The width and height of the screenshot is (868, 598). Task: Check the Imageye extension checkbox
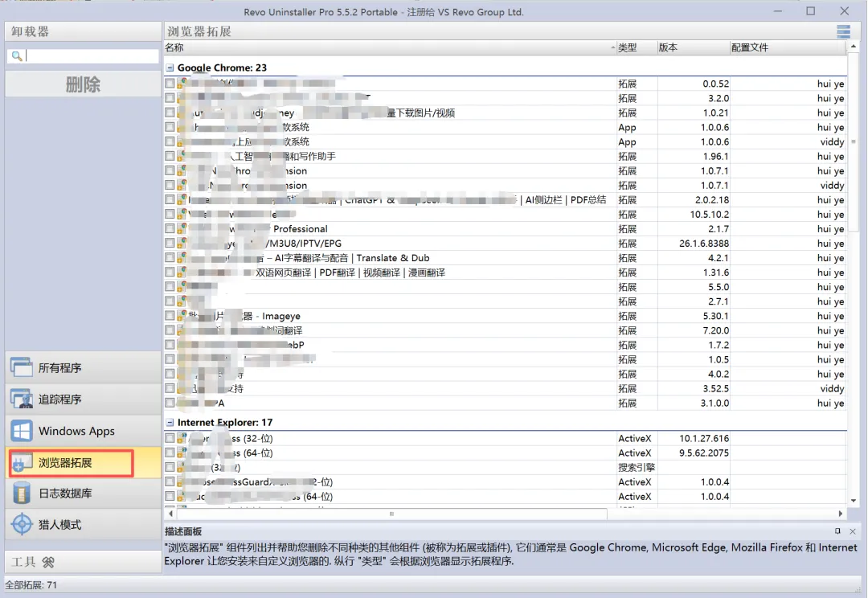[170, 316]
